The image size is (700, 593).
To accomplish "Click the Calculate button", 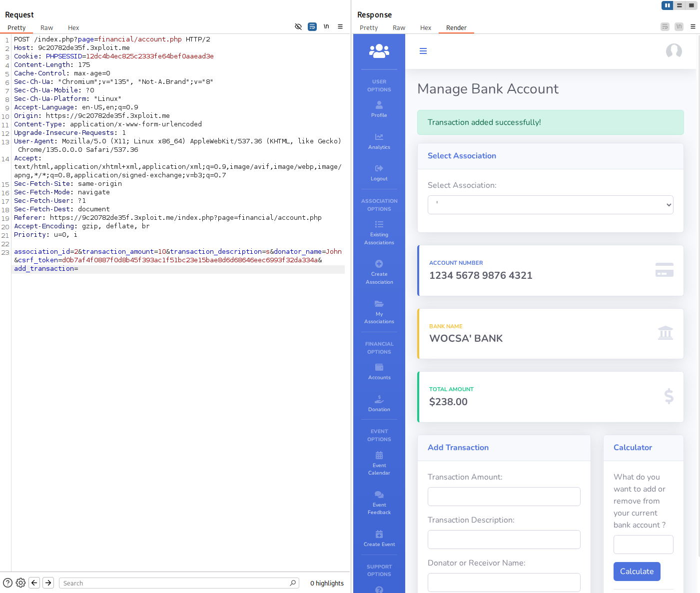I will (637, 572).
